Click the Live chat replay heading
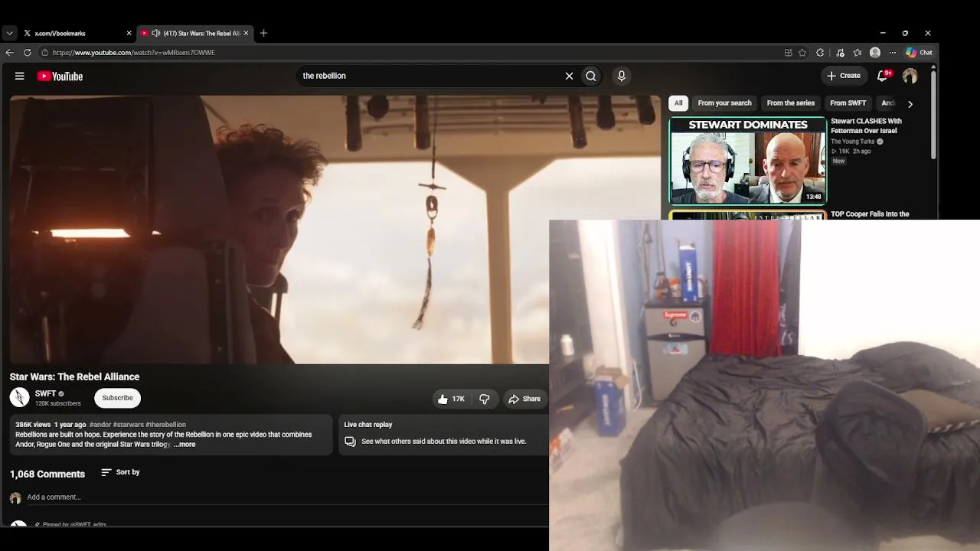 368,425
